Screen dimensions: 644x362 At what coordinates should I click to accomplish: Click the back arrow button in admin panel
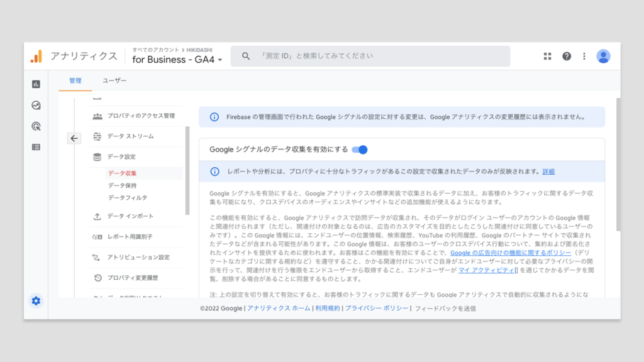coord(74,138)
